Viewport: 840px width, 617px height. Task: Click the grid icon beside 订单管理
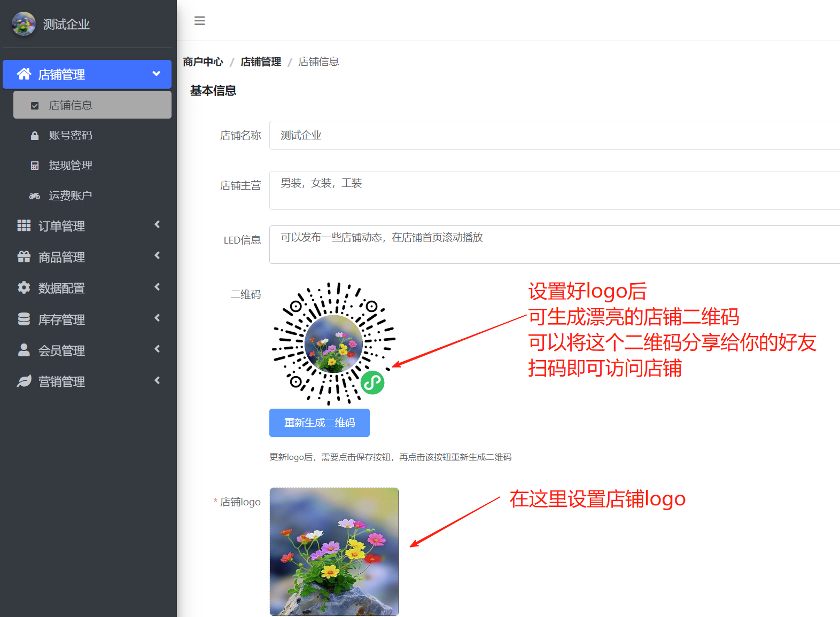click(24, 225)
